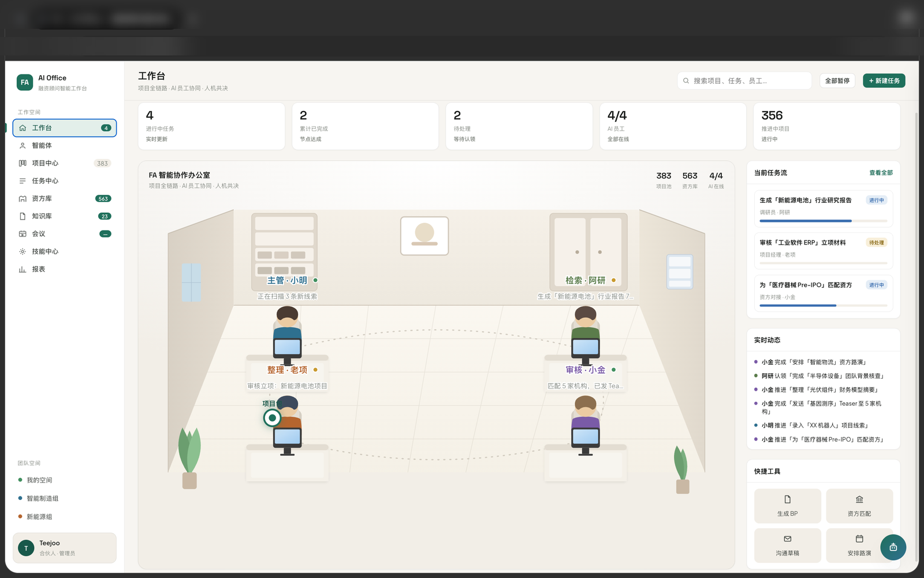This screenshot has width=924, height=578.
Task: Click the 新建任务 button
Action: pos(884,81)
